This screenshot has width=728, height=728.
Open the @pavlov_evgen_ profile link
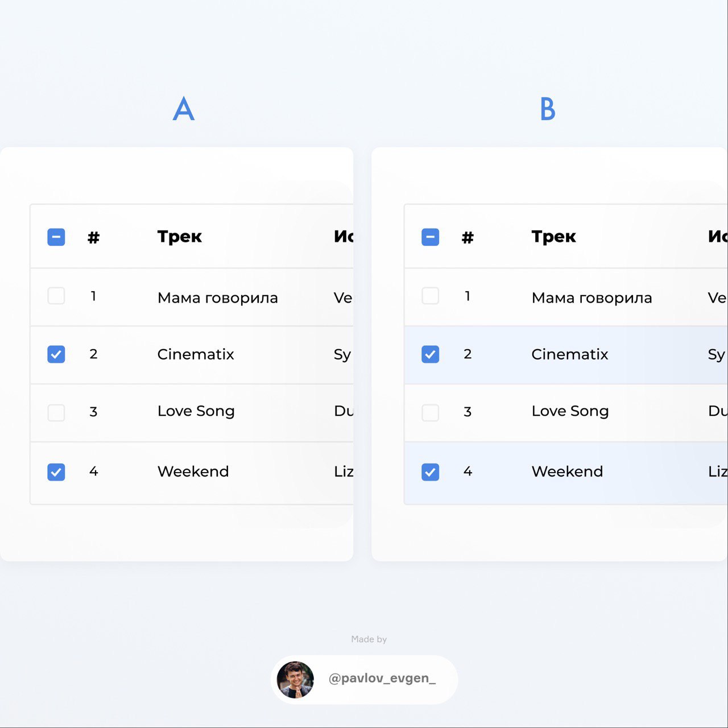pos(382,678)
